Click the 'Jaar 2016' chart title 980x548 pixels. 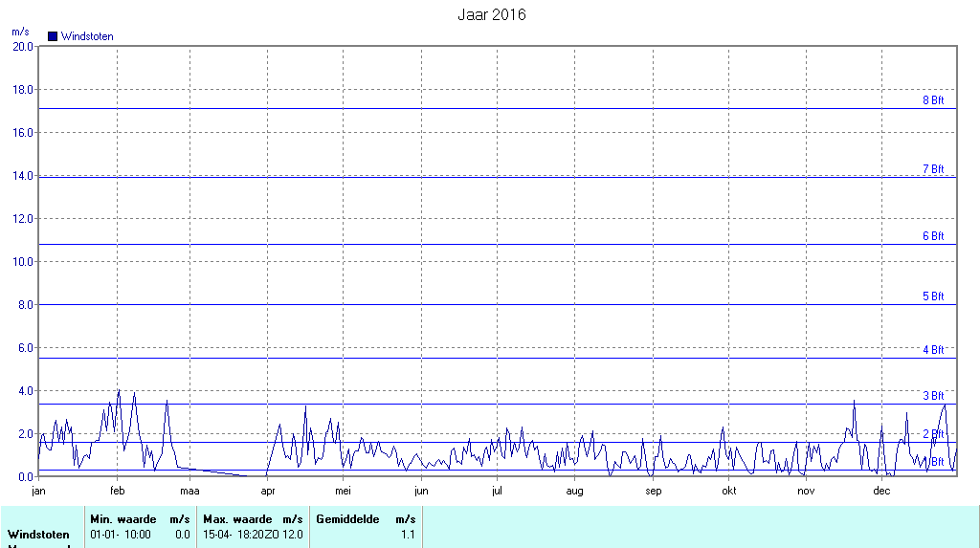pos(490,14)
